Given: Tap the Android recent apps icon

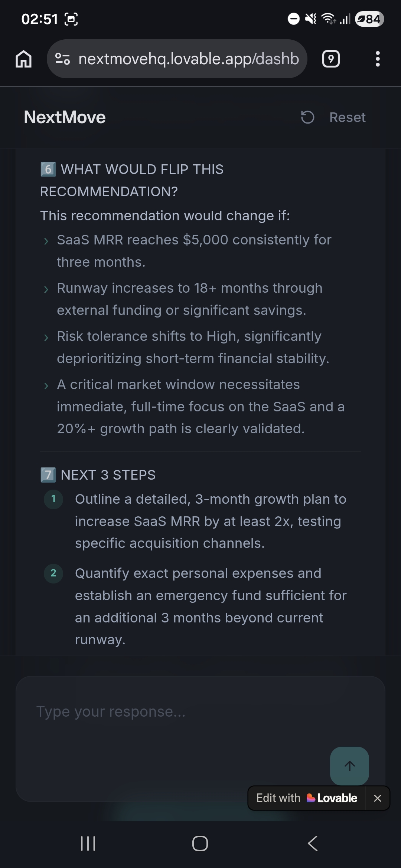Looking at the screenshot, I should pyautogui.click(x=88, y=844).
